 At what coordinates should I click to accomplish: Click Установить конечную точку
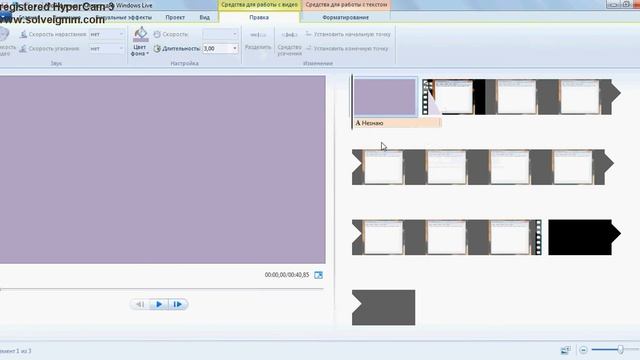(x=347, y=49)
